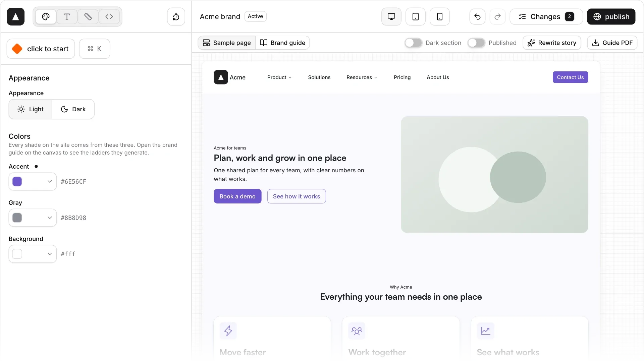Open the ruler spacing tab
This screenshot has height=362, width=644.
point(88,16)
